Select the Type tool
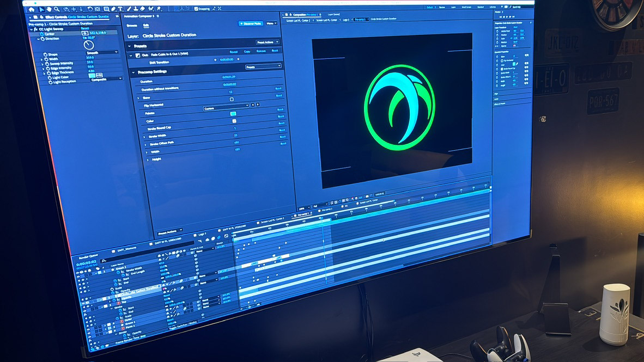Image resolution: width=644 pixels, height=362 pixels. coord(120,9)
